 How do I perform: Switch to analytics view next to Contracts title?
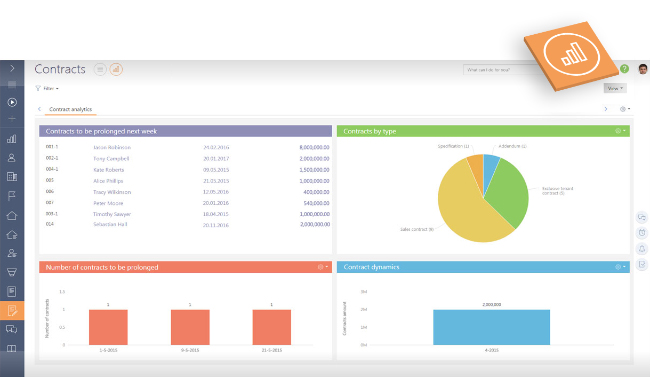tap(116, 69)
